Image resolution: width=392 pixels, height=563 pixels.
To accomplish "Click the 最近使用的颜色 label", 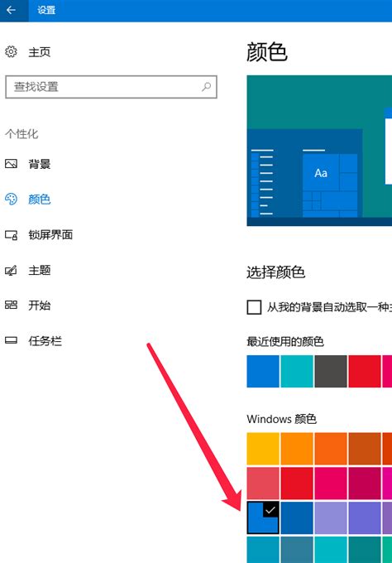I will pos(285,341).
